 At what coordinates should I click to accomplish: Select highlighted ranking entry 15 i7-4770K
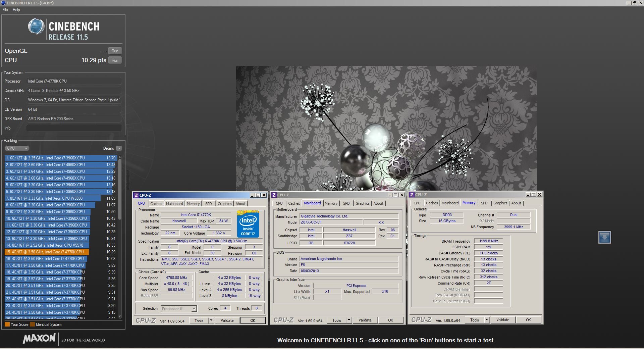(60, 252)
